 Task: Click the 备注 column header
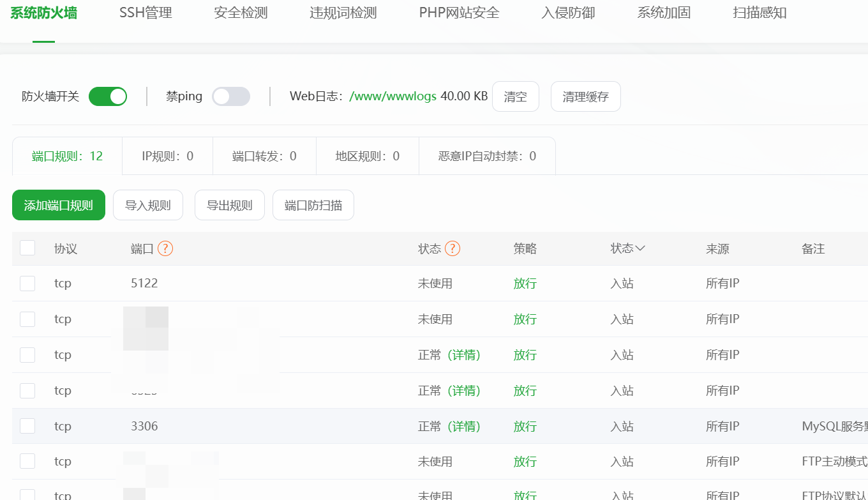(x=814, y=248)
